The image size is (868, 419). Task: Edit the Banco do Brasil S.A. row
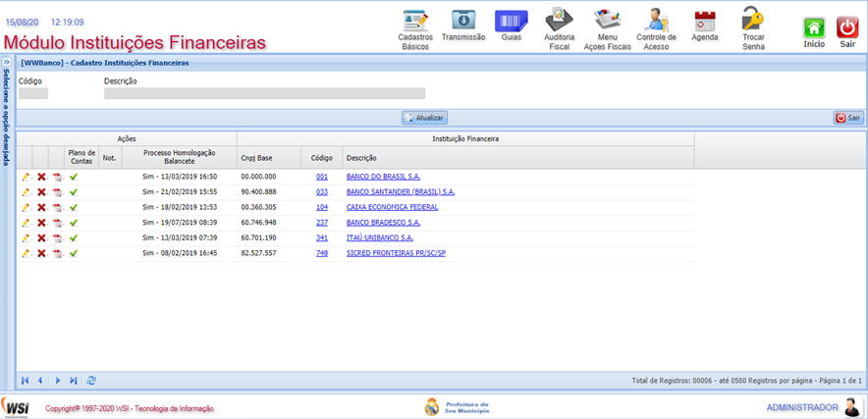(26, 178)
